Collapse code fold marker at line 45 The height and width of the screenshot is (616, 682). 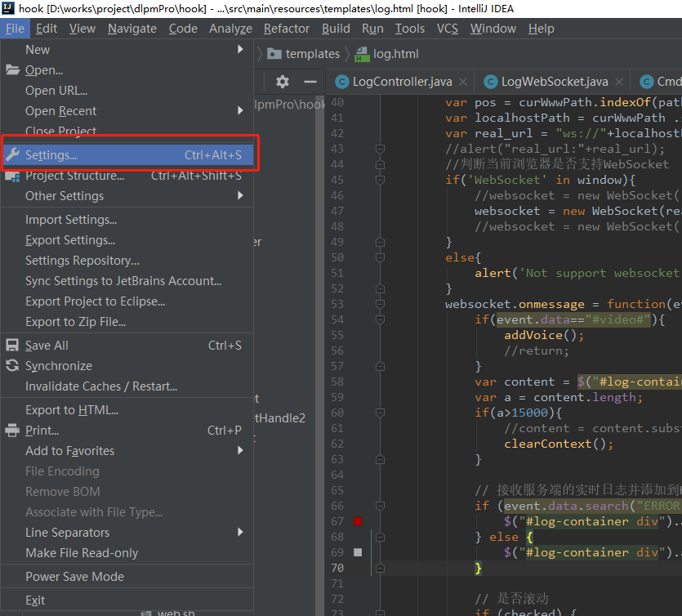[x=380, y=180]
